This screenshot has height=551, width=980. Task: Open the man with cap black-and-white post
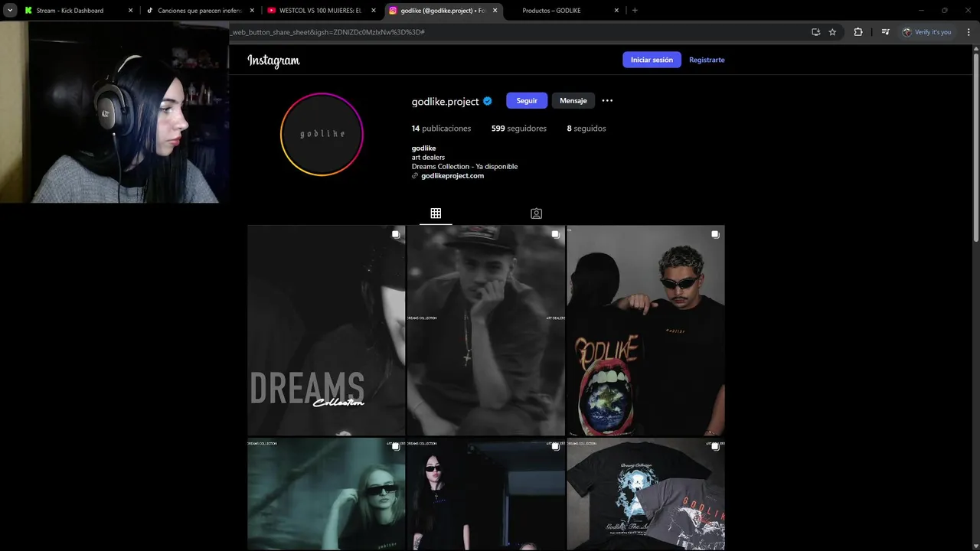(x=486, y=331)
